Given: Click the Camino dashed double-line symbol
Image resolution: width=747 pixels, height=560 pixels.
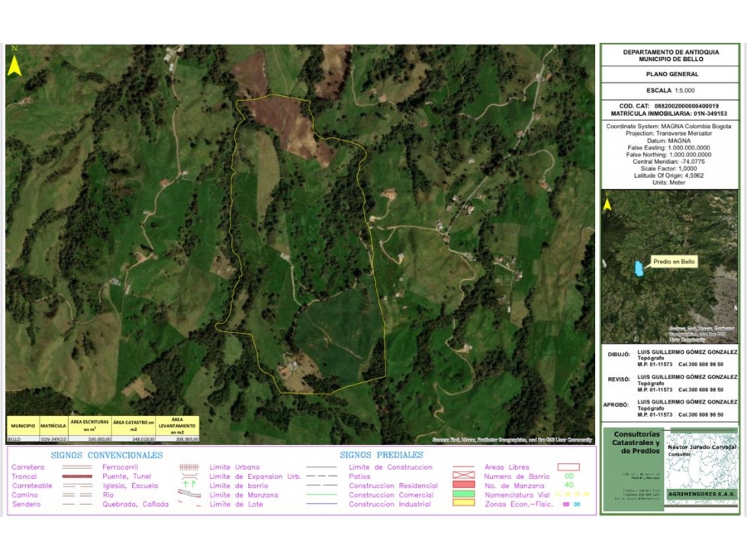Looking at the screenshot, I should click(x=77, y=494).
